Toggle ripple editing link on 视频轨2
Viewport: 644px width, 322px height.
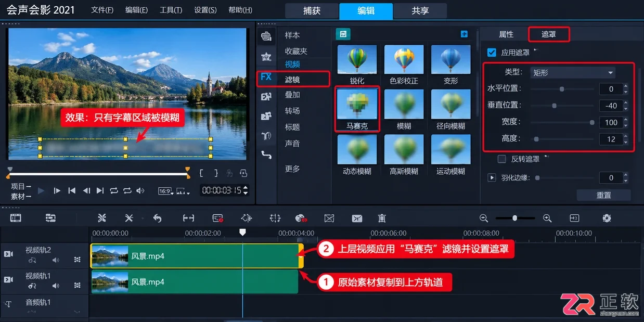coord(32,260)
